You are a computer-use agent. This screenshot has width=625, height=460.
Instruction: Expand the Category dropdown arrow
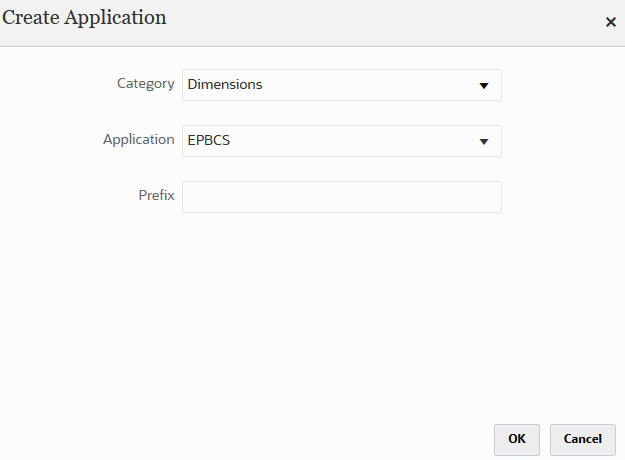point(484,85)
